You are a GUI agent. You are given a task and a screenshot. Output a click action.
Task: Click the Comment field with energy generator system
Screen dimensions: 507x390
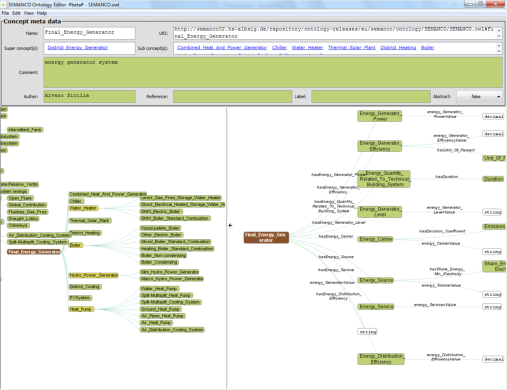[273, 72]
